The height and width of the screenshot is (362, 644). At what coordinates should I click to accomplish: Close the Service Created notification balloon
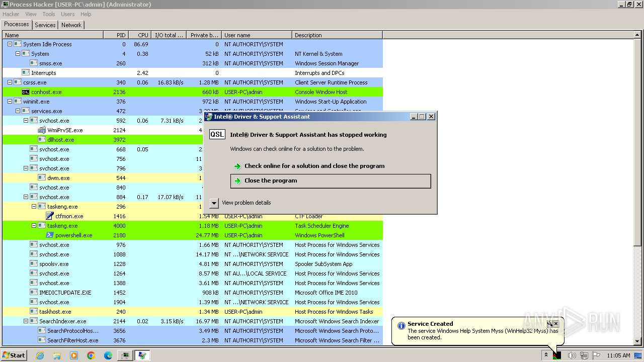point(556,324)
